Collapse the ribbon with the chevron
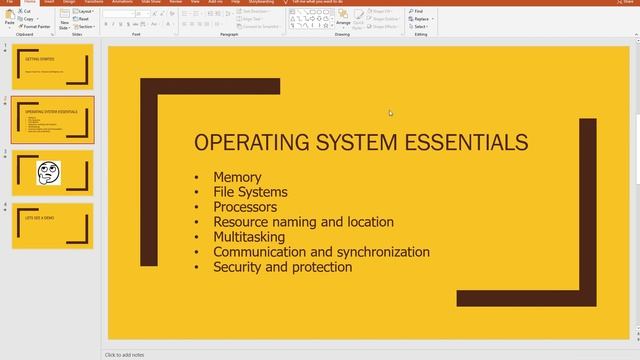 point(636,35)
